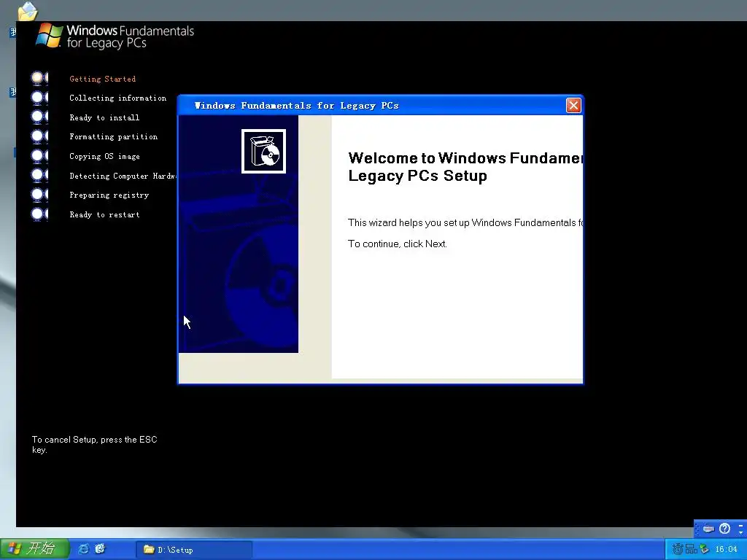Image resolution: width=747 pixels, height=560 pixels.
Task: Click the safely remove hardware tray icon
Action: (704, 549)
